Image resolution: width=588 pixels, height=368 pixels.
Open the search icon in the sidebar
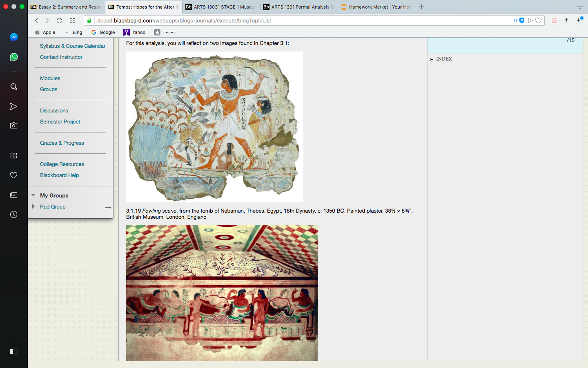click(13, 87)
